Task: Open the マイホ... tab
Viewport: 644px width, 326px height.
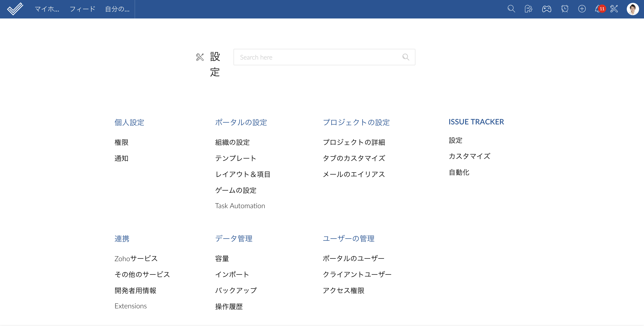Action: point(47,9)
